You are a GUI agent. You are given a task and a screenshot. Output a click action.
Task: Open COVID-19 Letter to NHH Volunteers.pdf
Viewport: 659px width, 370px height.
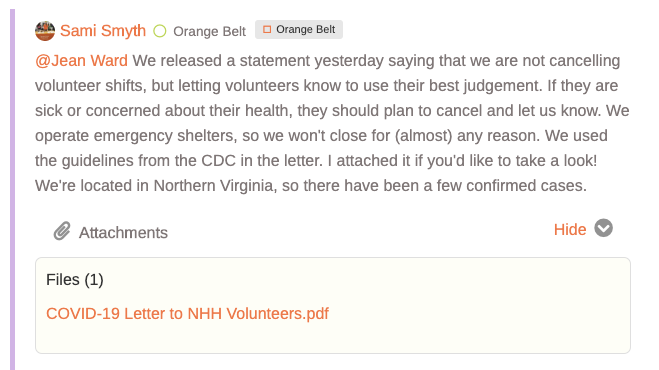[187, 314]
